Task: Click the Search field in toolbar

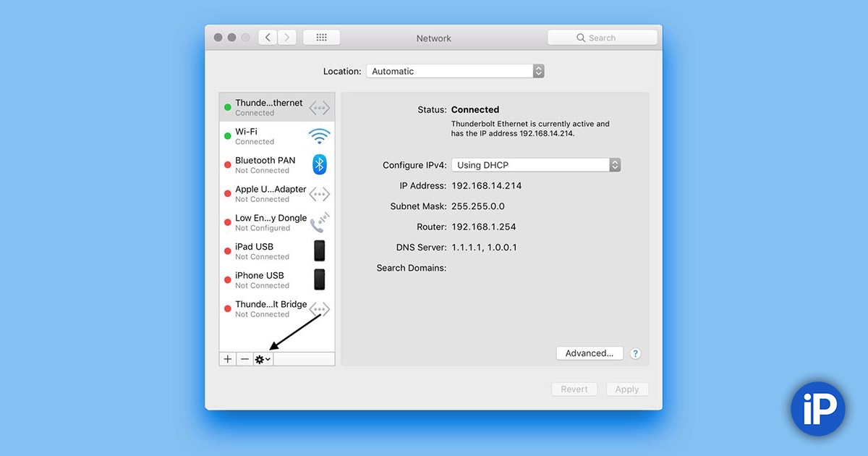Action: [x=603, y=38]
